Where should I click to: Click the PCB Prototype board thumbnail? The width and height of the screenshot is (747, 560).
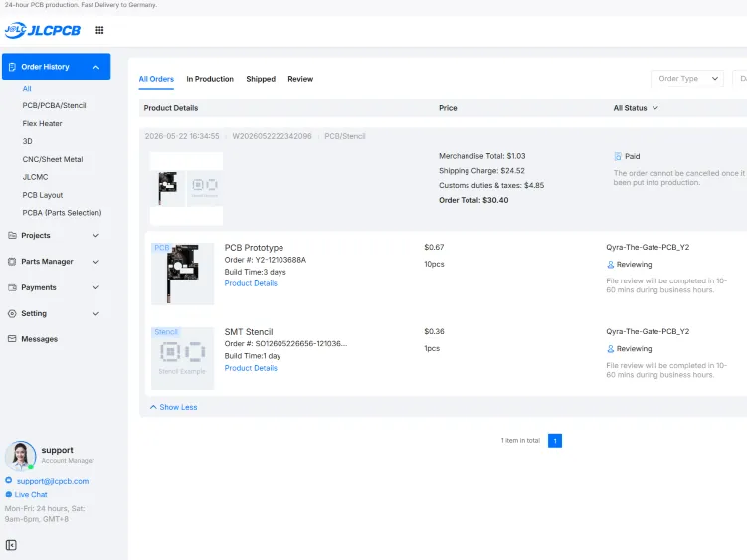click(x=182, y=274)
